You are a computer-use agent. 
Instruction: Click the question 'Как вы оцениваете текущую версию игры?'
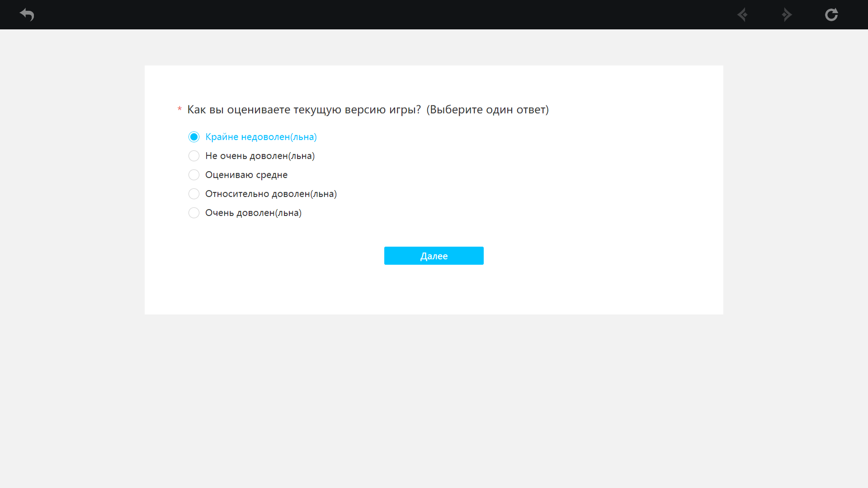tap(304, 110)
